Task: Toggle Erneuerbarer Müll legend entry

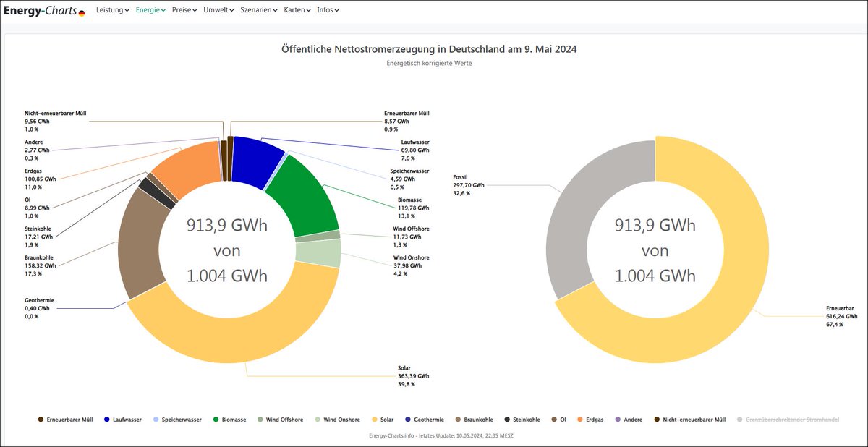Action: click(64, 420)
